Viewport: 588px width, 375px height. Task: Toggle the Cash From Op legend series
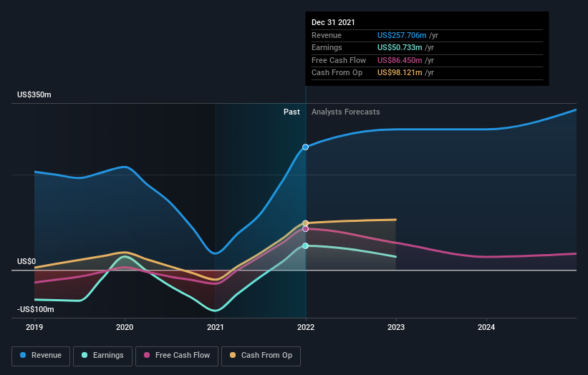(x=261, y=356)
